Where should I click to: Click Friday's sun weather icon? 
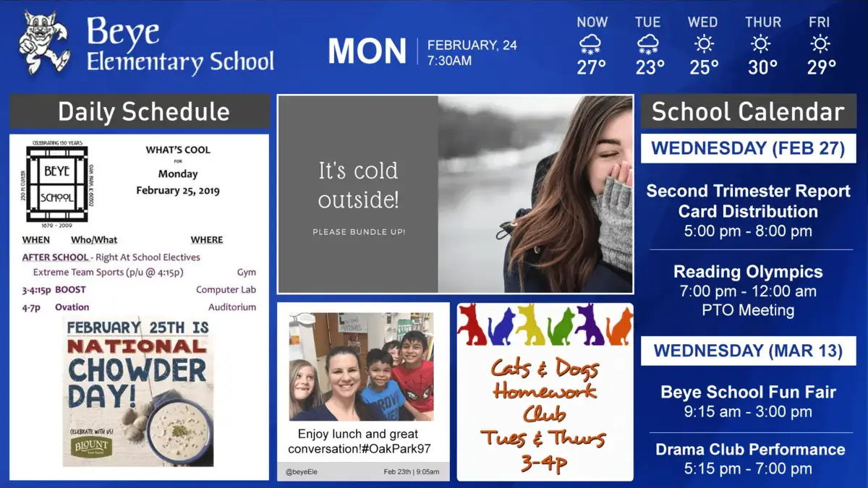[x=820, y=45]
